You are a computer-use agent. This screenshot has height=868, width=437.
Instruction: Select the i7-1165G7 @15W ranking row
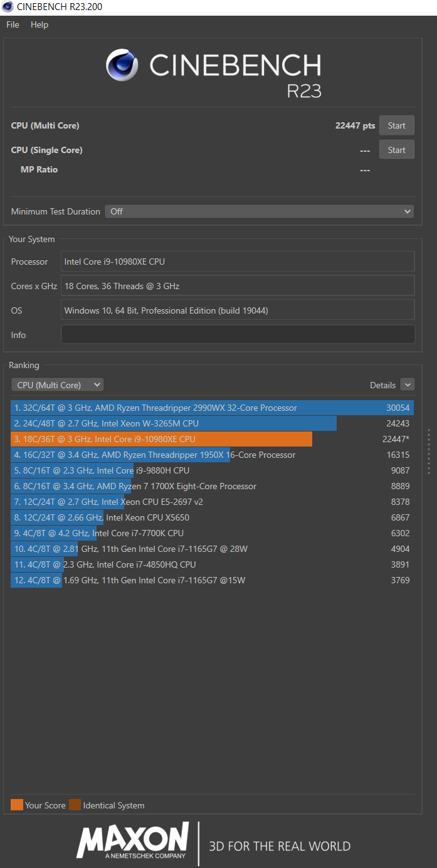click(x=213, y=580)
